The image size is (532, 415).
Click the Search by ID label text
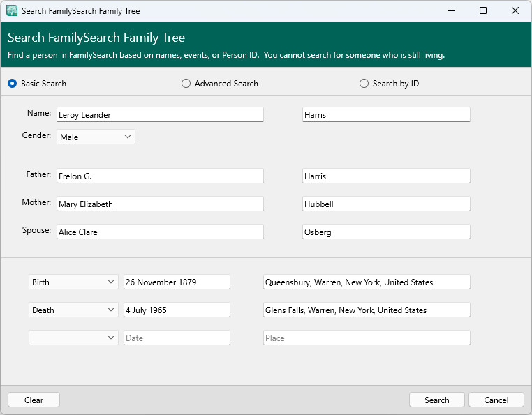tap(396, 84)
